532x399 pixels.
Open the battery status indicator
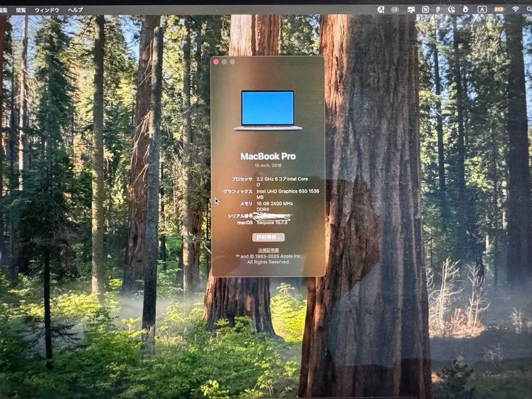[499, 8]
